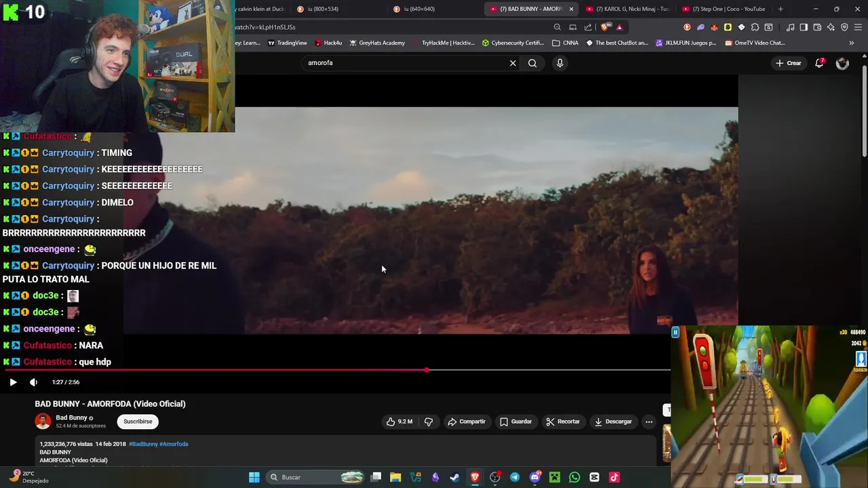Switch to the KAROL G, Nicki Minaj tab
The image size is (868, 488).
pos(627,9)
